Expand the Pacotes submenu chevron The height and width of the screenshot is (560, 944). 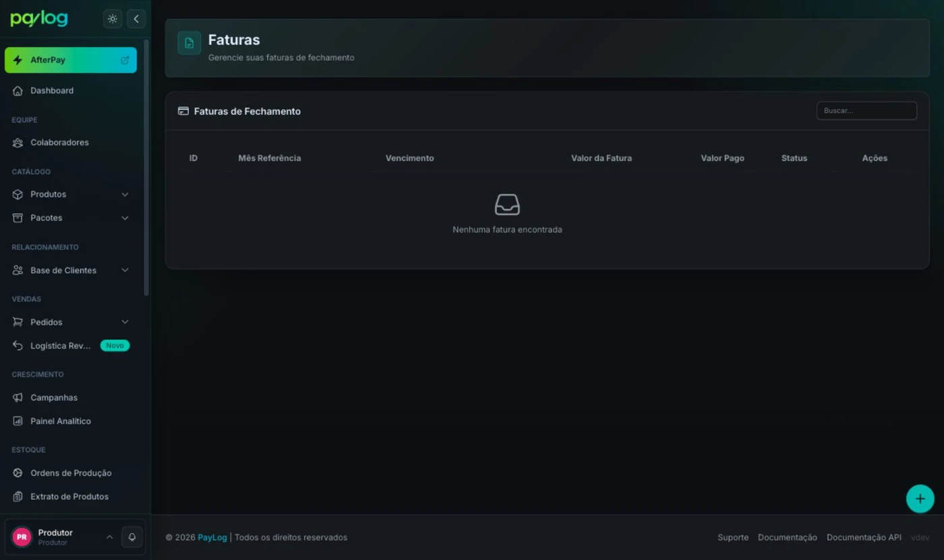click(x=125, y=218)
